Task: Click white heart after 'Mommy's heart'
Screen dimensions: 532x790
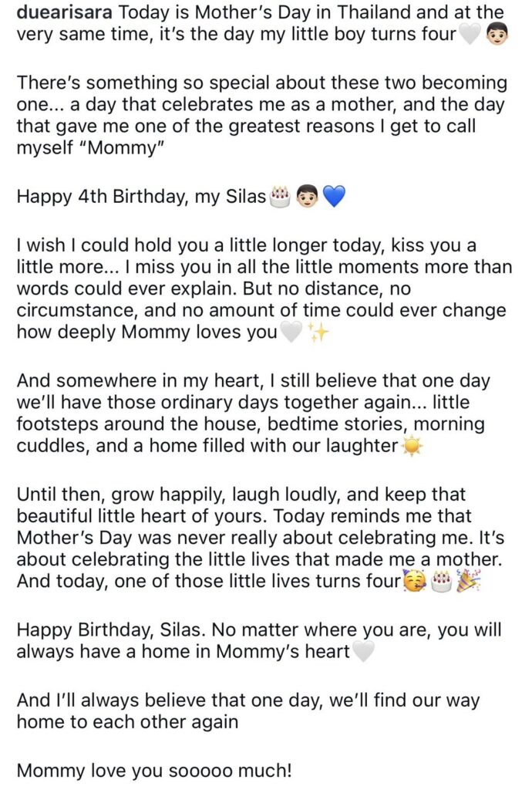Action: click(363, 651)
